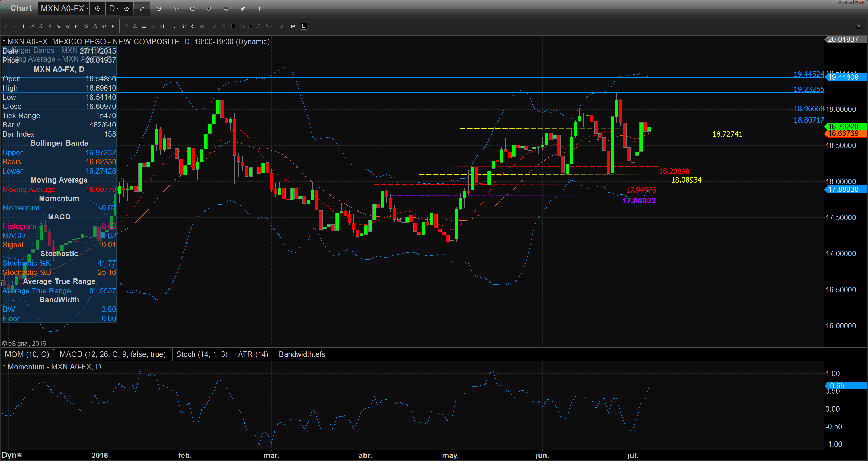The height and width of the screenshot is (461, 868).
Task: Click the red 18.20898 level label
Action: (674, 171)
